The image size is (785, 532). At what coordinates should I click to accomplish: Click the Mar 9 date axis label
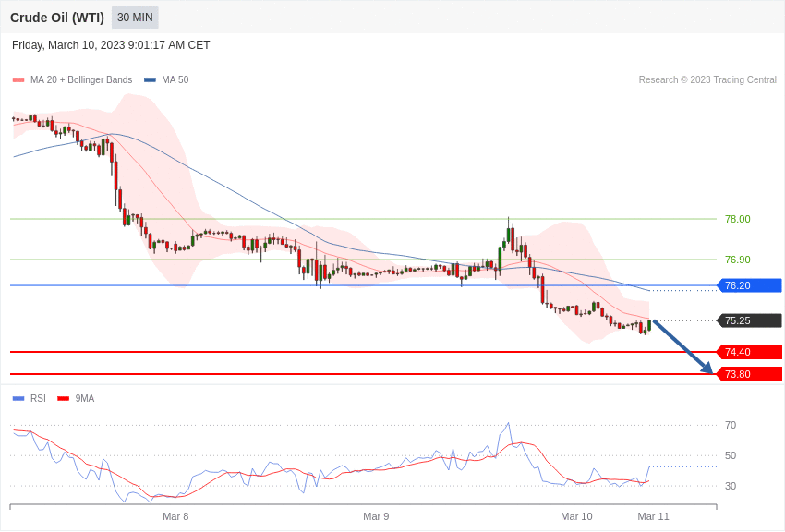(376, 516)
